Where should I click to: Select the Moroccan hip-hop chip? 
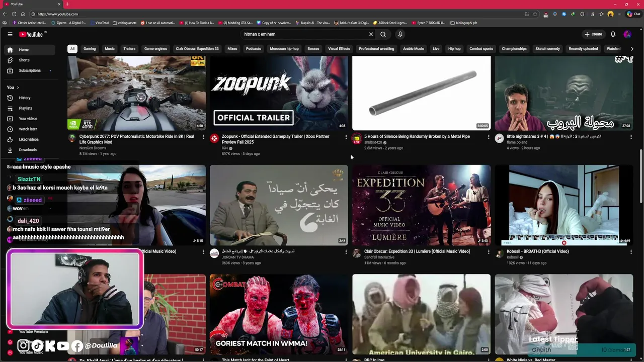click(284, 49)
